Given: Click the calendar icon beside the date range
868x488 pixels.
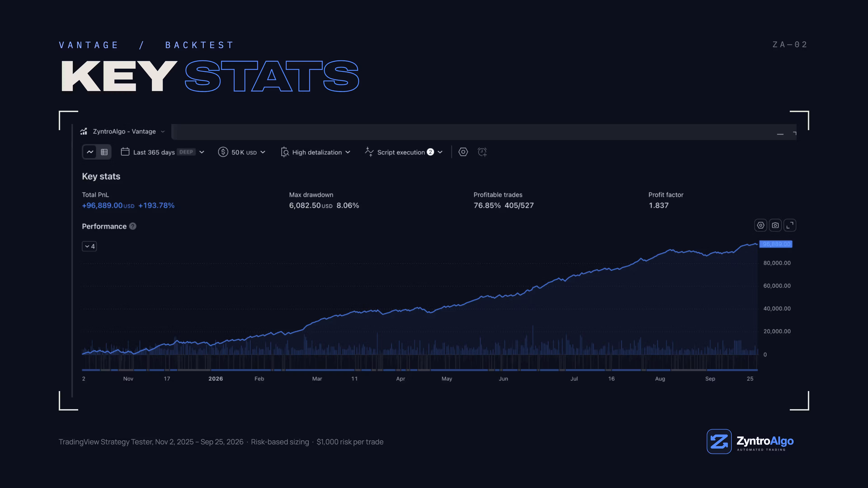Looking at the screenshot, I should [x=125, y=152].
